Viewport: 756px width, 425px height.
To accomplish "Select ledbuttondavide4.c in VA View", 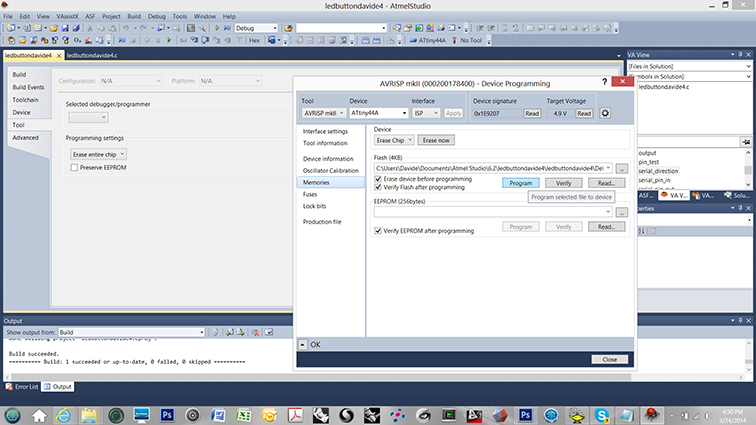I will tap(664, 87).
